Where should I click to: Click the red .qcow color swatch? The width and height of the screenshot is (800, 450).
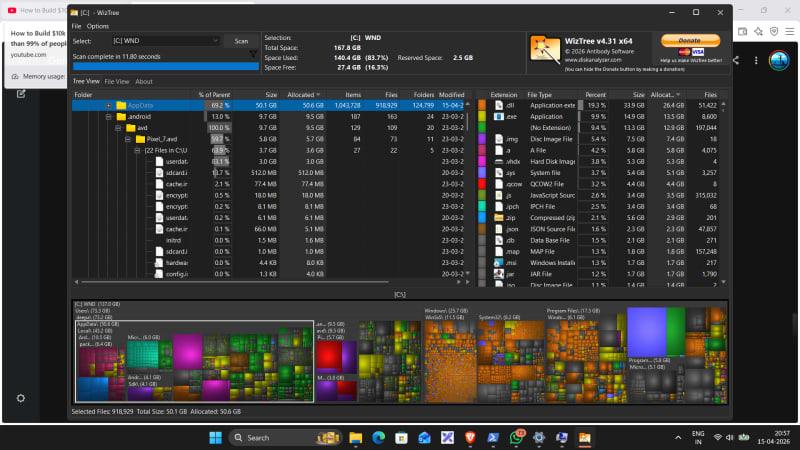click(482, 184)
